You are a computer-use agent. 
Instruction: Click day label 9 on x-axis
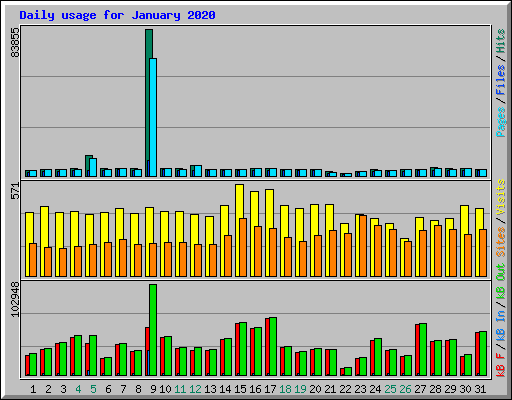(x=153, y=389)
